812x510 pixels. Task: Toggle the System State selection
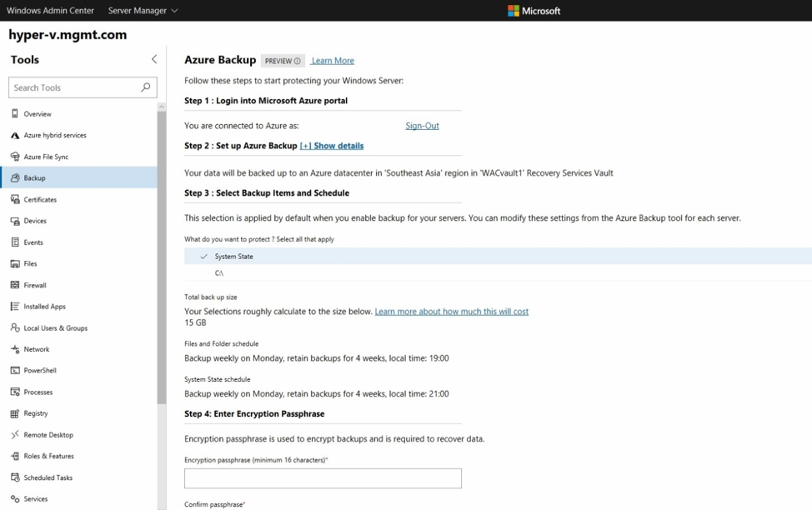point(499,257)
